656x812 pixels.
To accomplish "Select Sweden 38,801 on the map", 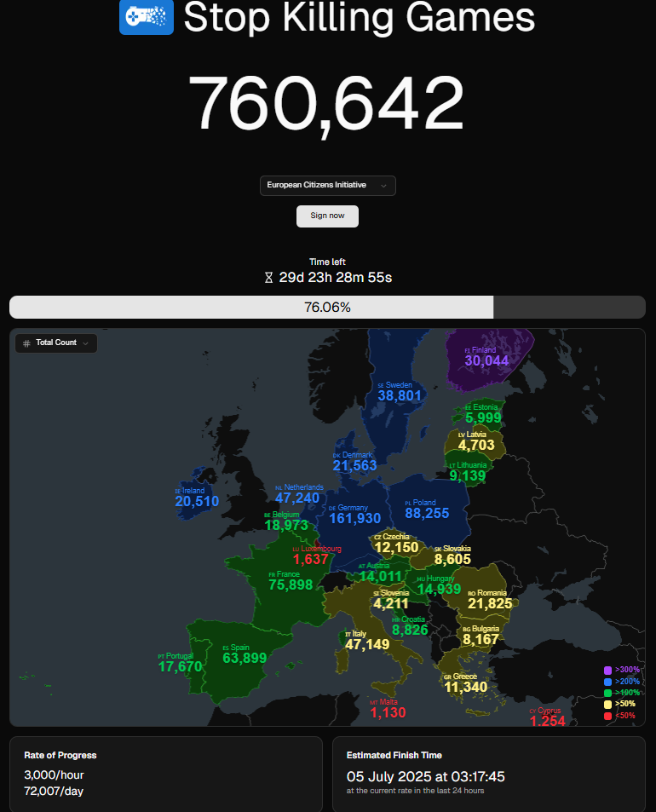I will tap(400, 391).
